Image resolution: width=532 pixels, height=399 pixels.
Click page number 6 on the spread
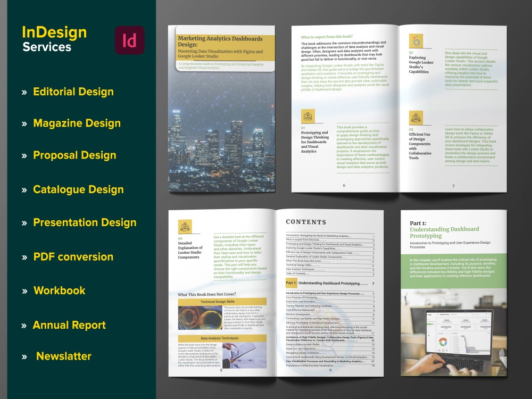344,185
